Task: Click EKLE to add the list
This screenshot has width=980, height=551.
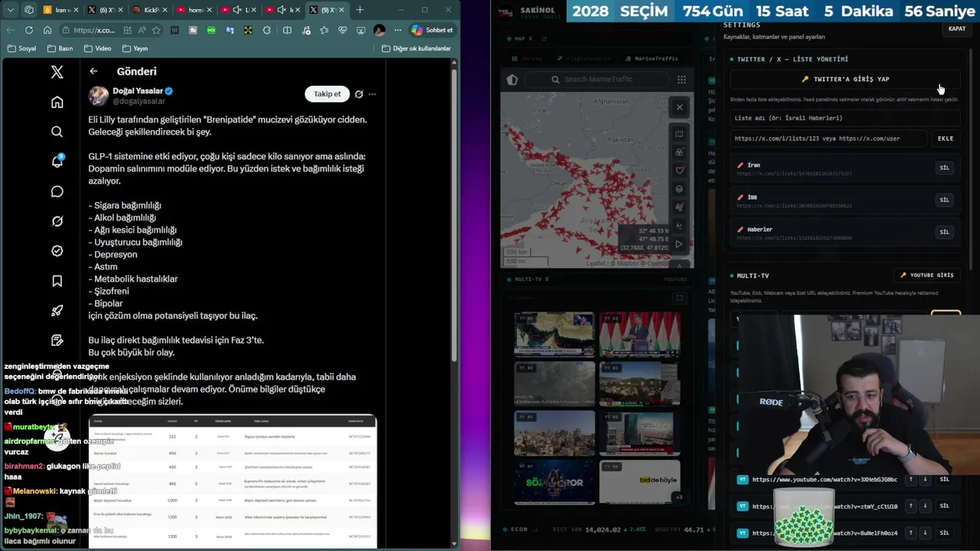Action: coord(946,139)
